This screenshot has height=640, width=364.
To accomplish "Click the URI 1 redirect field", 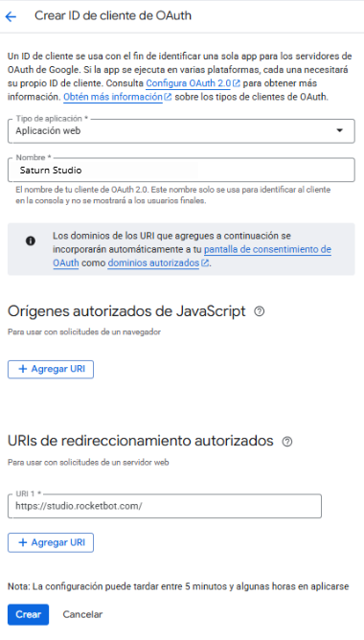I will click(x=165, y=506).
